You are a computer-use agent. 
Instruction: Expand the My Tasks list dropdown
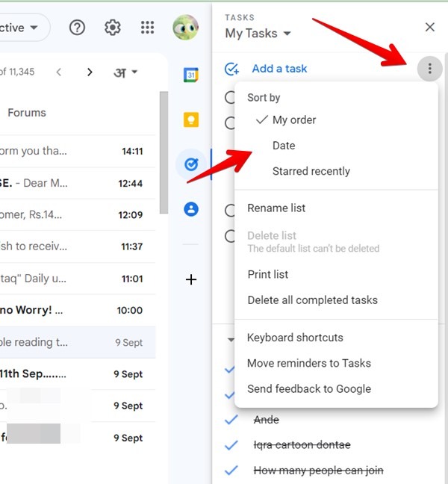pyautogui.click(x=287, y=34)
